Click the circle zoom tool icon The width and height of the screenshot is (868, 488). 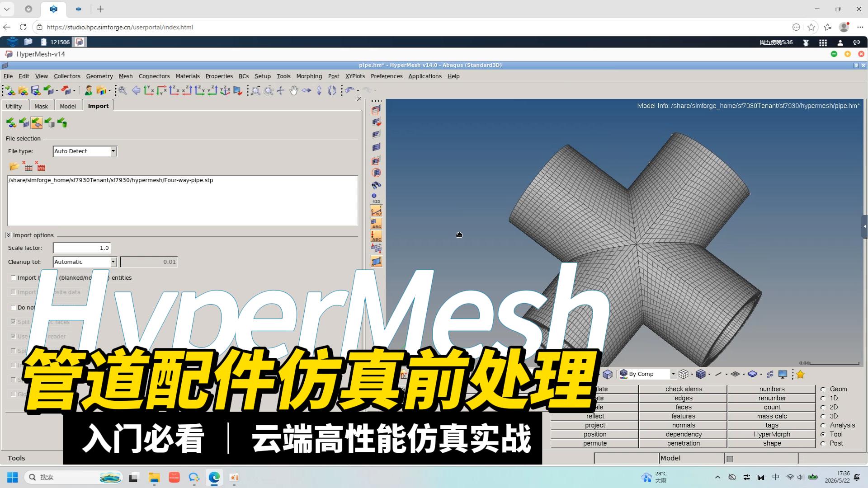click(x=269, y=91)
